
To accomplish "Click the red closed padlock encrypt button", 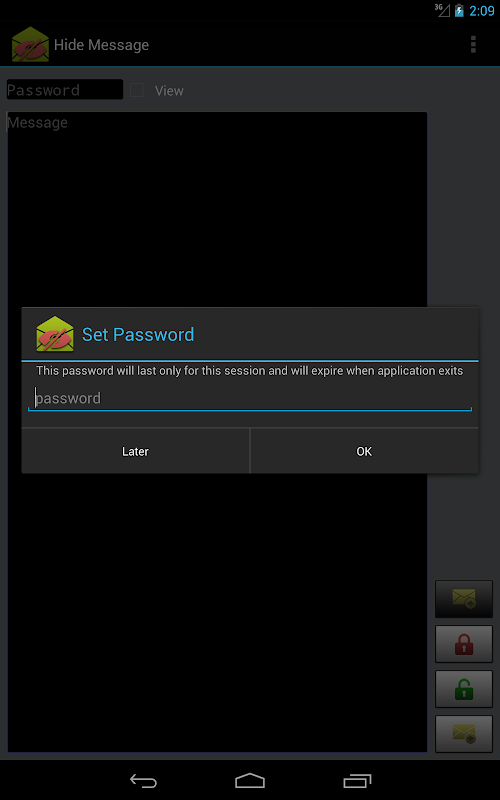I will point(464,644).
